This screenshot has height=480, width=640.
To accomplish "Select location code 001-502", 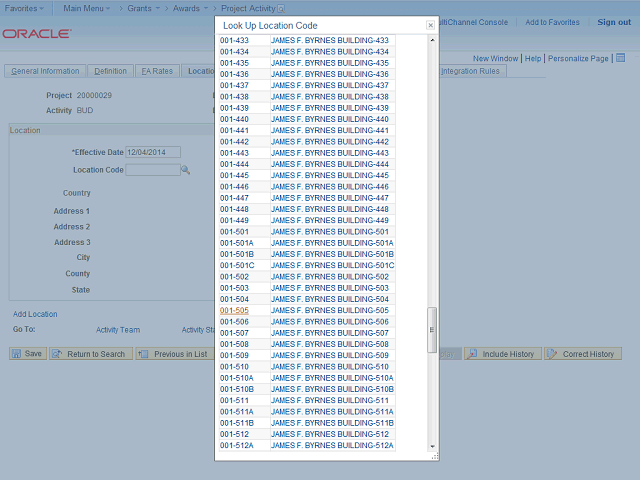I will click(x=234, y=277).
